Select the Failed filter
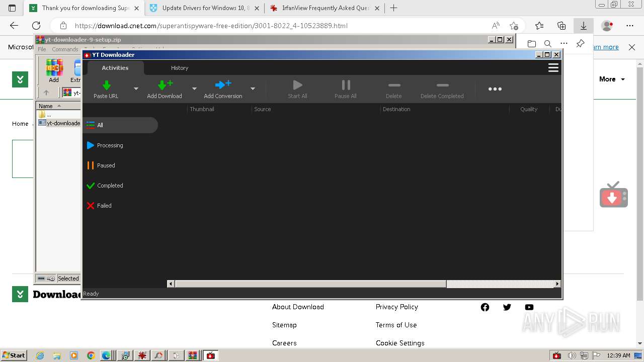 pyautogui.click(x=120, y=206)
